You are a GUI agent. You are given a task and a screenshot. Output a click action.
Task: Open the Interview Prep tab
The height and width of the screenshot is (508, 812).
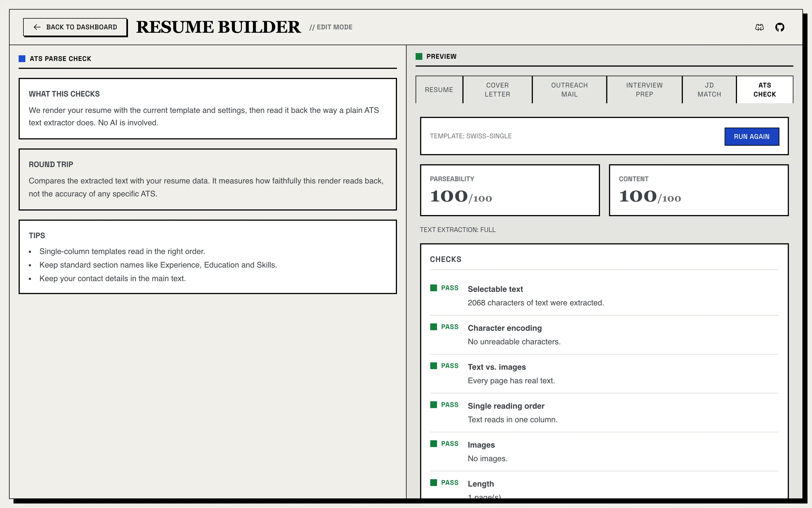[644, 90]
